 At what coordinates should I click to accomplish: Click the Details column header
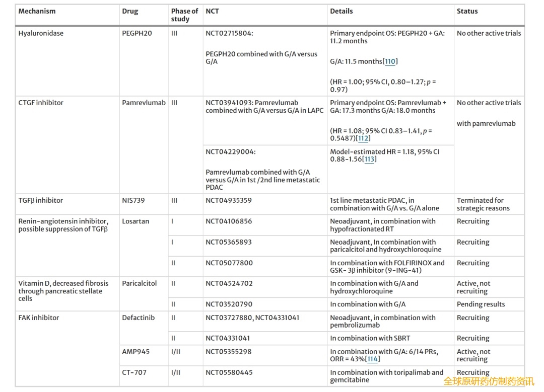(x=341, y=11)
